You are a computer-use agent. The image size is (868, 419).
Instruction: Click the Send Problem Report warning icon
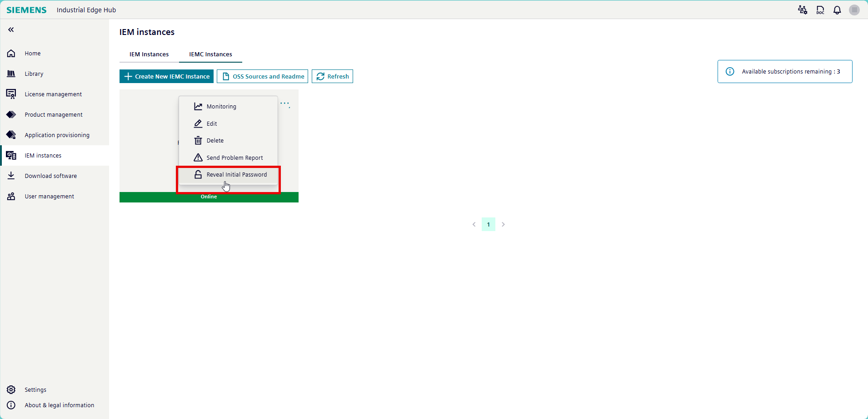coord(198,158)
